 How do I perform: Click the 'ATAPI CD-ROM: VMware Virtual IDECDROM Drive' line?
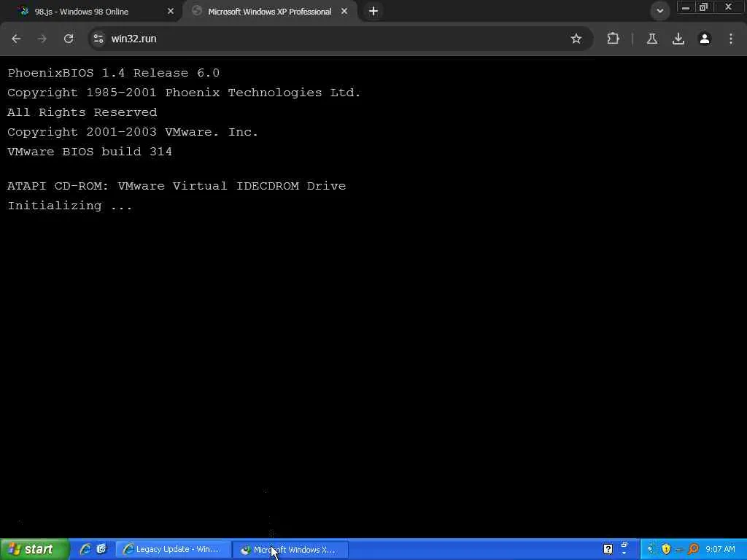tap(177, 186)
